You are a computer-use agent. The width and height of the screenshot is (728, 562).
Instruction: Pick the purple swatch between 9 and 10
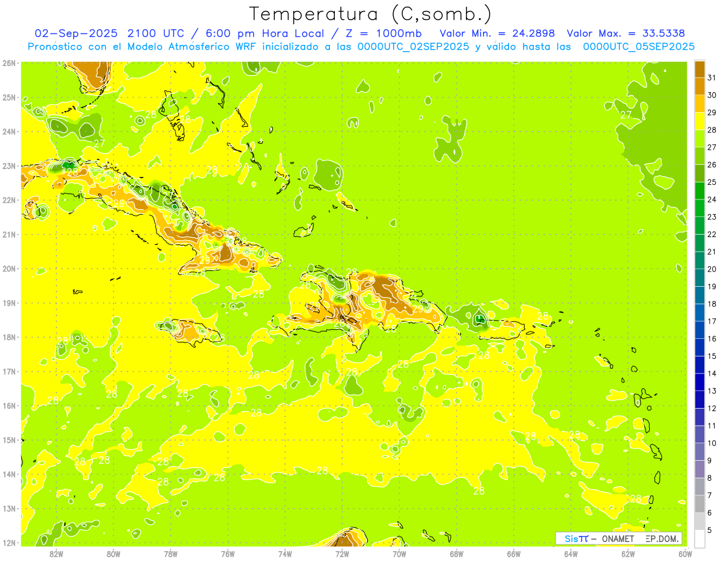pyautogui.click(x=699, y=451)
